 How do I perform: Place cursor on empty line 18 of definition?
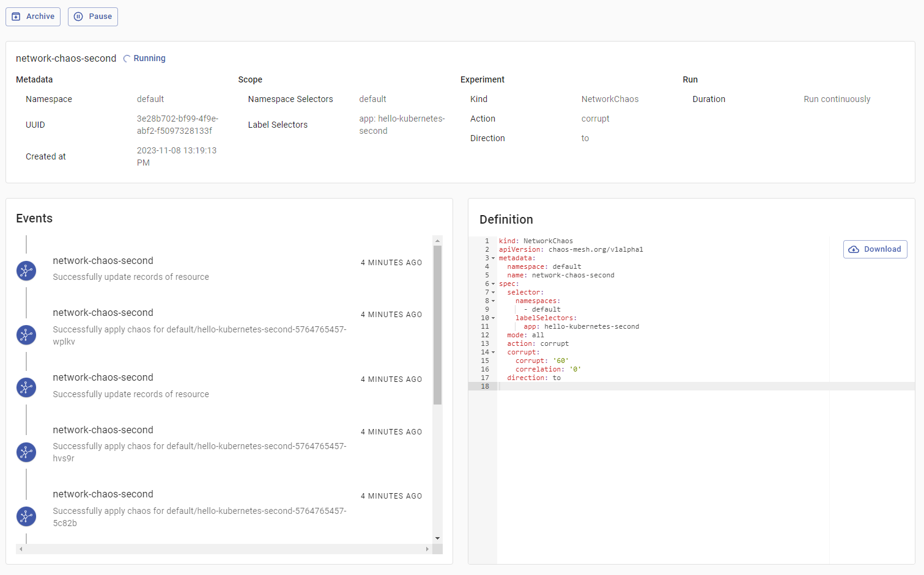point(706,387)
